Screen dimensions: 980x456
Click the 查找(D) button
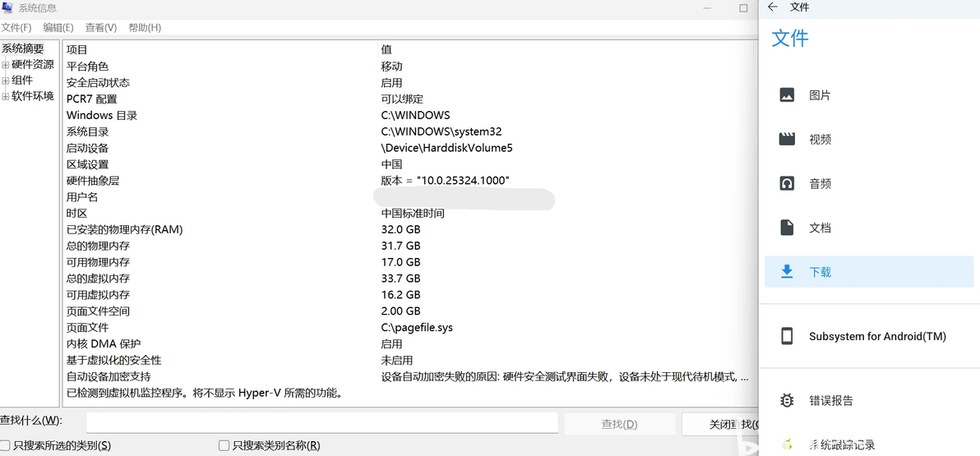click(619, 424)
